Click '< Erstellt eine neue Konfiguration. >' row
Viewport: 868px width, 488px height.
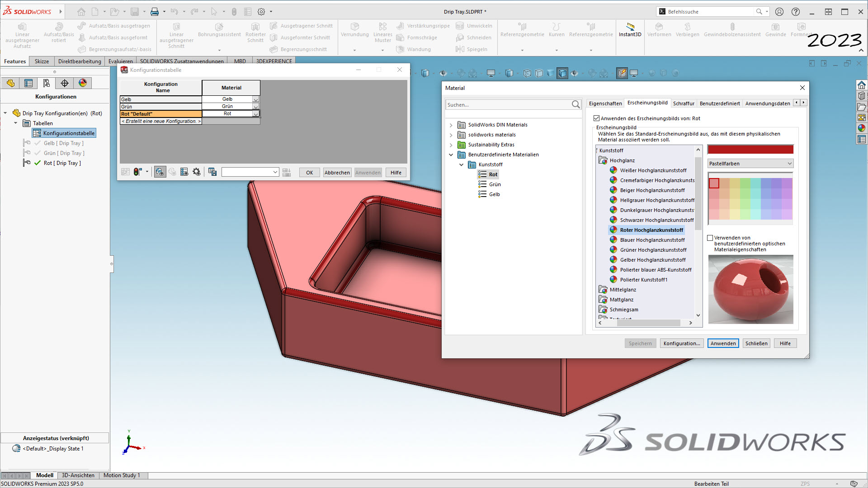tap(160, 121)
